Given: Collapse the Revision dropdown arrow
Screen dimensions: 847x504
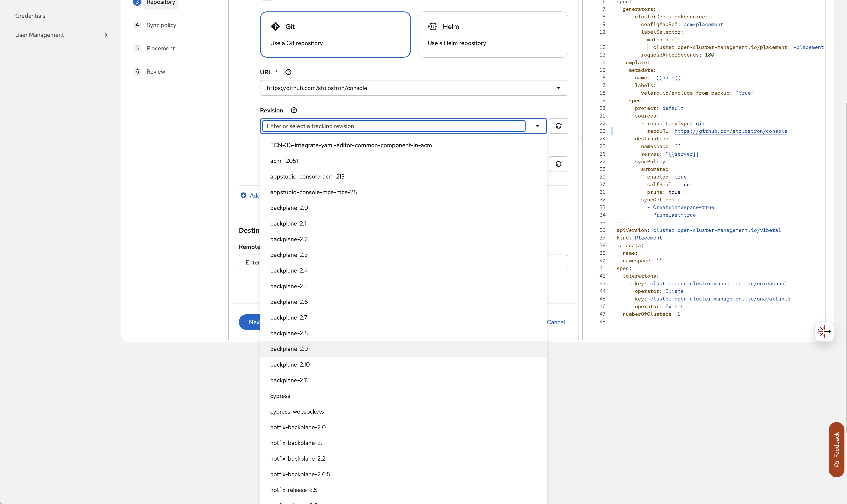Looking at the screenshot, I should (537, 126).
